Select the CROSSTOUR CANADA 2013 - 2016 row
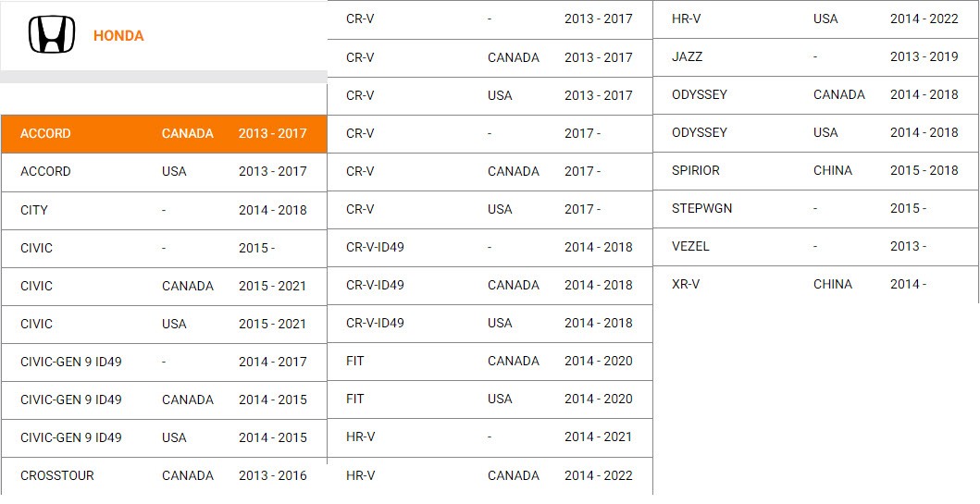Screen dimensions: 980x504 [x=164, y=476]
